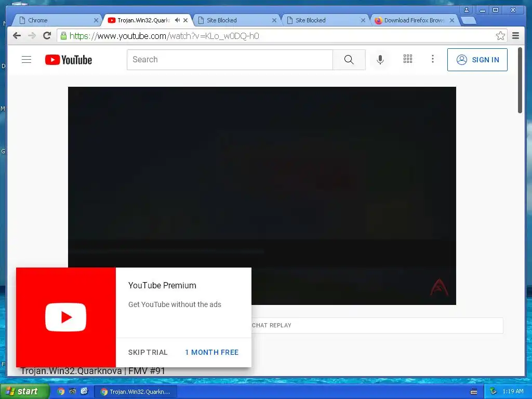Click the YouTube Premium heading text
The height and width of the screenshot is (399, 532).
coord(162,285)
